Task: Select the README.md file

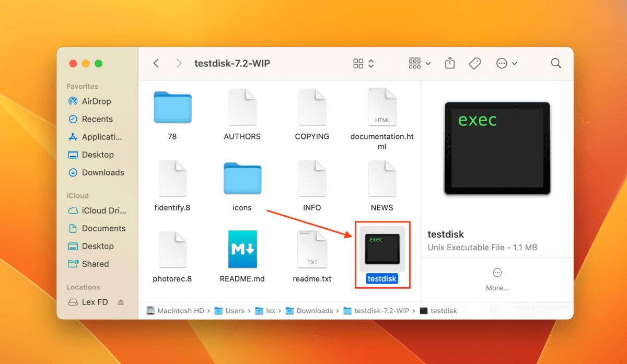Action: (242, 250)
